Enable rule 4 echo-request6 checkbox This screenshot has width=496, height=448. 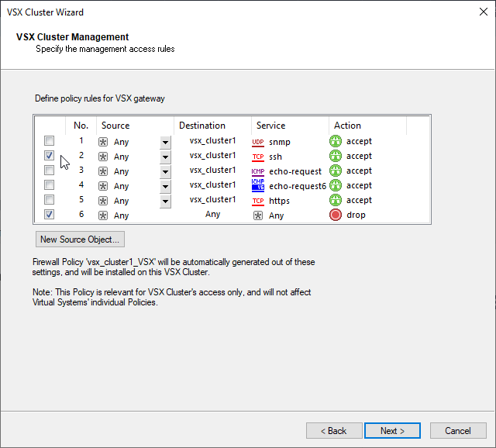(49, 184)
